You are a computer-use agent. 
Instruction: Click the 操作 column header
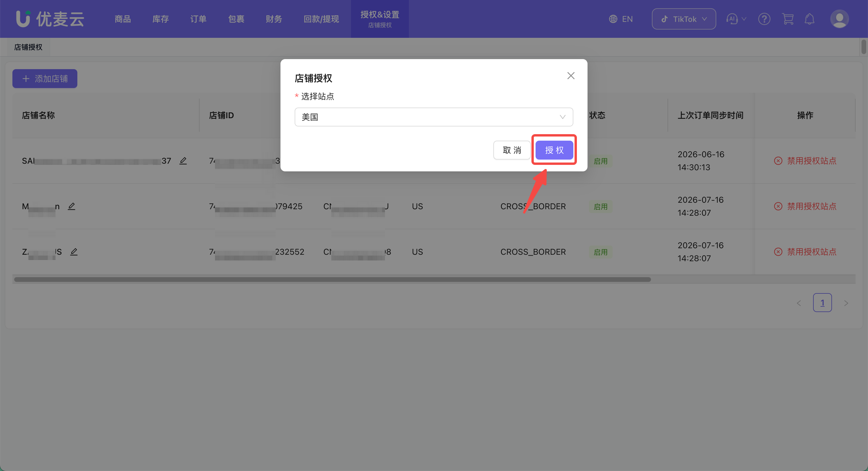tap(805, 115)
